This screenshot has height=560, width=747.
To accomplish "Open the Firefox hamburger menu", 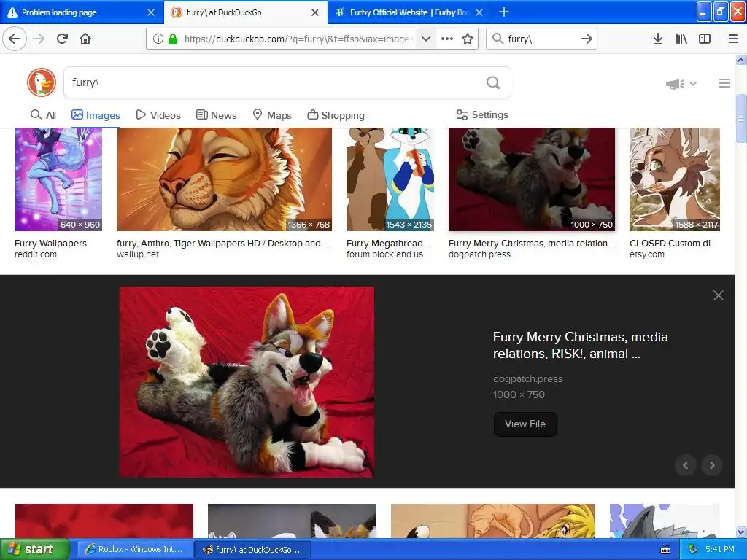I will pyautogui.click(x=733, y=39).
